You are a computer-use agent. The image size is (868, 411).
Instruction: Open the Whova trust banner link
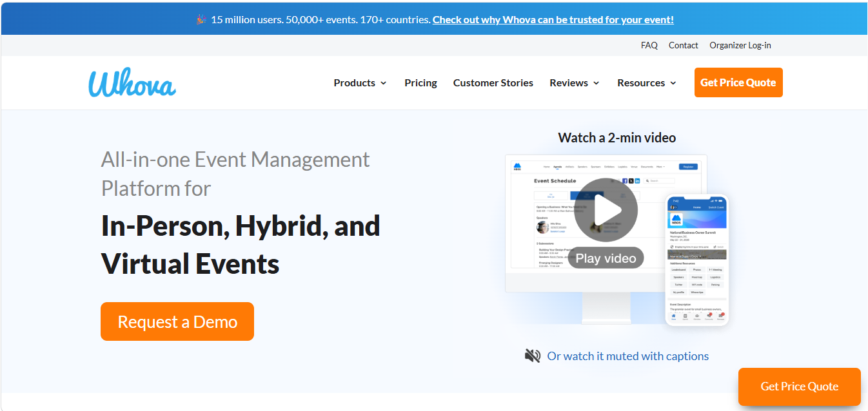pos(552,19)
